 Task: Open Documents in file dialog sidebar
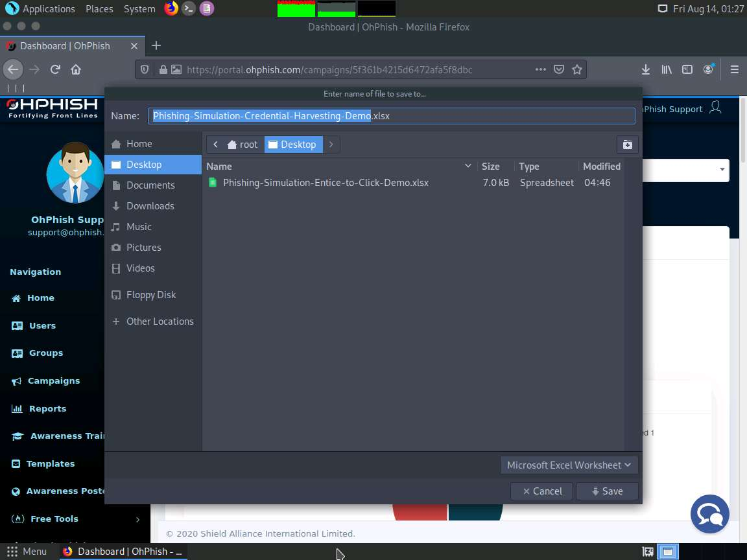tap(153, 185)
